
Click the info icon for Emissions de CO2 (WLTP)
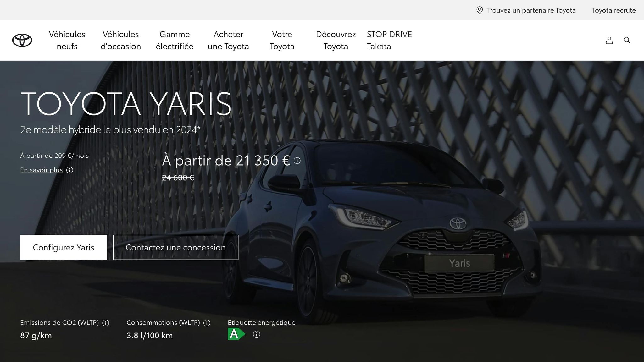pos(106,322)
